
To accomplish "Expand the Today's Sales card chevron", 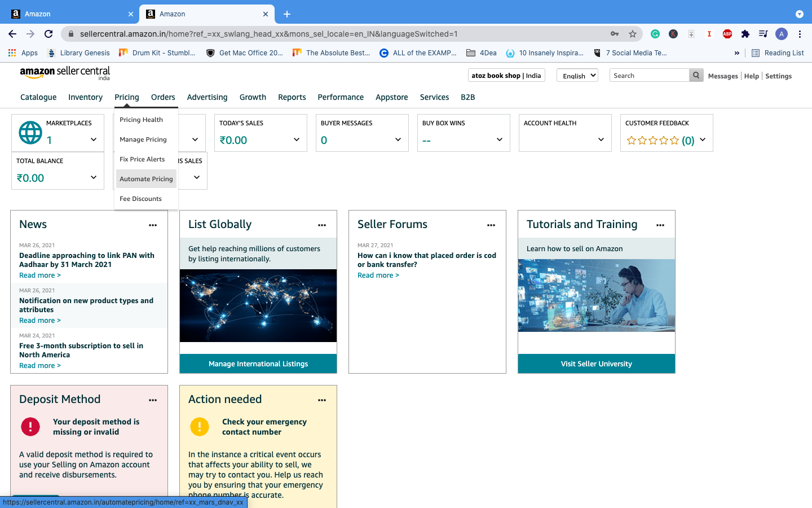I will (297, 139).
